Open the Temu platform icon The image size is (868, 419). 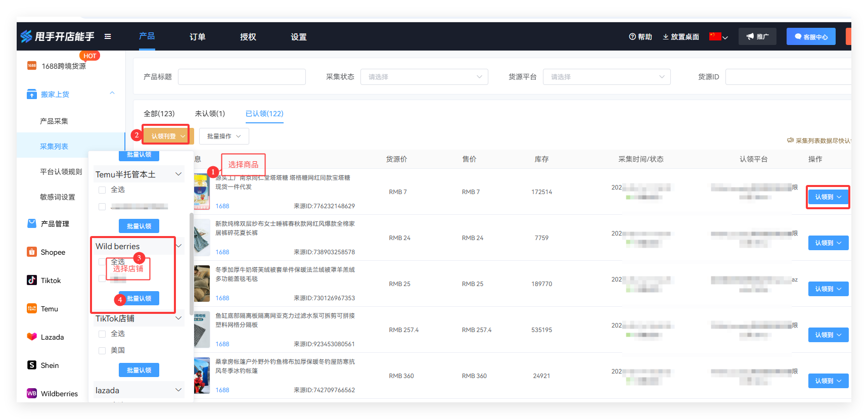coord(32,308)
